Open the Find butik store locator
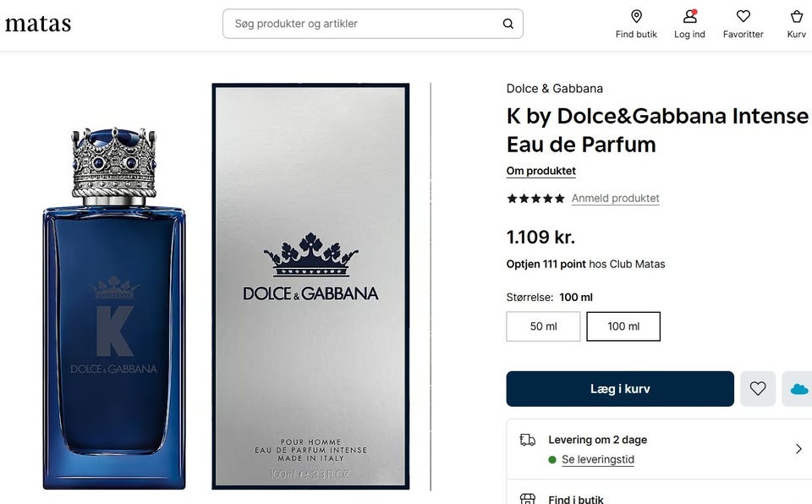The height and width of the screenshot is (504, 812). coord(636,17)
